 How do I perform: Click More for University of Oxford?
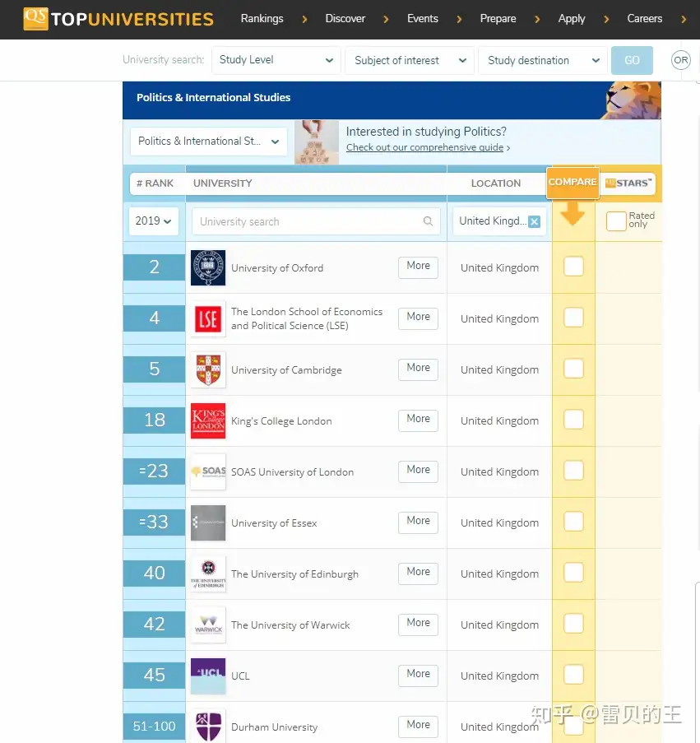tap(418, 267)
